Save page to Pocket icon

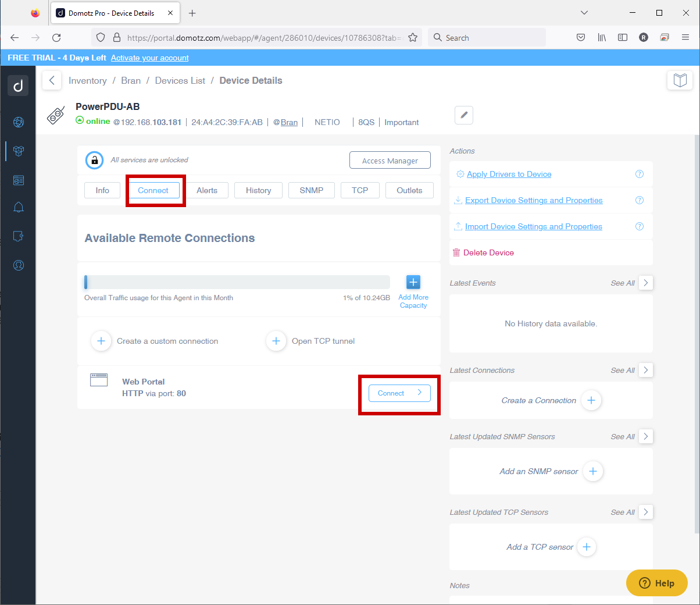[581, 38]
